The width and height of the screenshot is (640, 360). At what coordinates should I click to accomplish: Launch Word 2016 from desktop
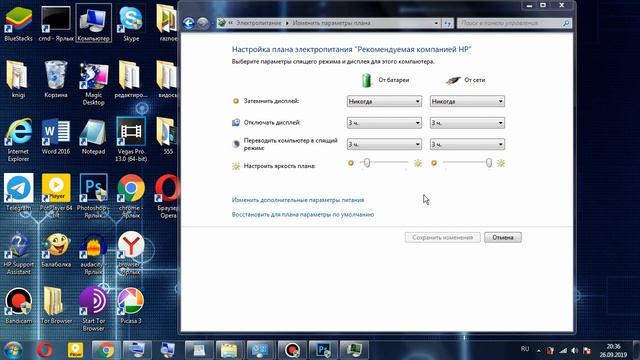(56, 136)
